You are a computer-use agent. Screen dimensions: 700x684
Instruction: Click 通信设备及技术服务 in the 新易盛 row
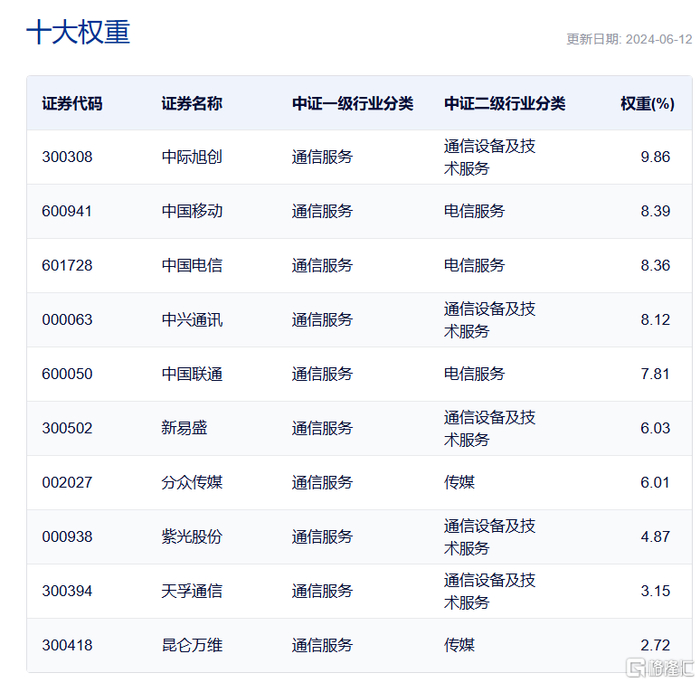pos(490,428)
